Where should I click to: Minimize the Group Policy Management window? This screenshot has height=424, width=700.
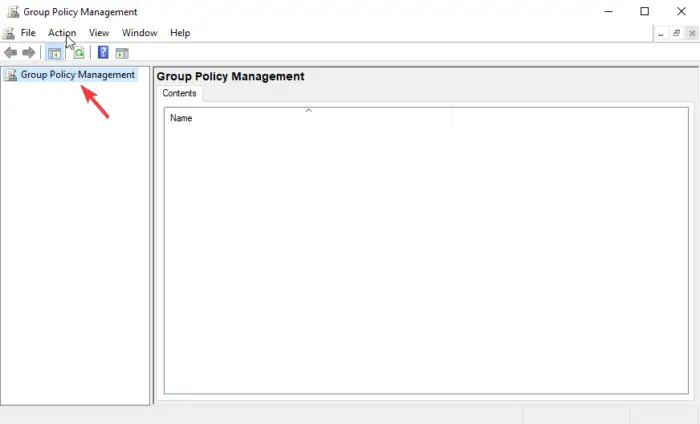tap(608, 12)
